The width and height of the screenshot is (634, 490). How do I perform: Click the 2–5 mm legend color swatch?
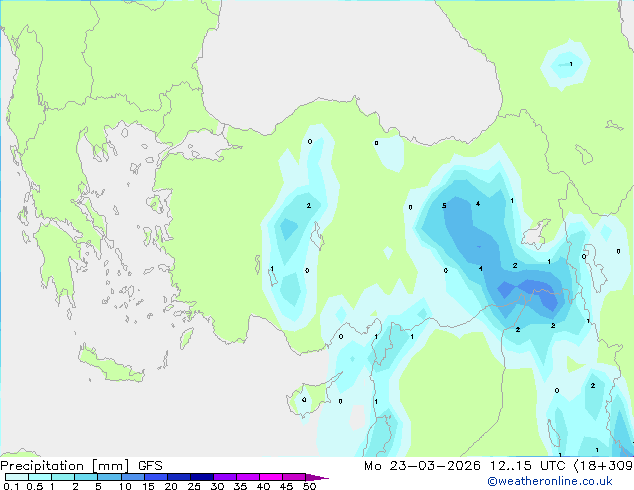(x=86, y=477)
